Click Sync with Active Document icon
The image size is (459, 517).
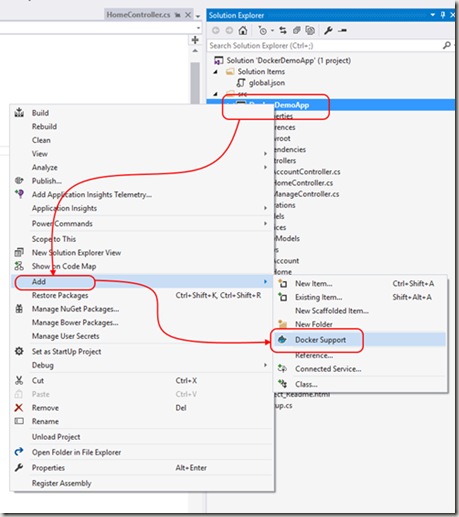(283, 30)
